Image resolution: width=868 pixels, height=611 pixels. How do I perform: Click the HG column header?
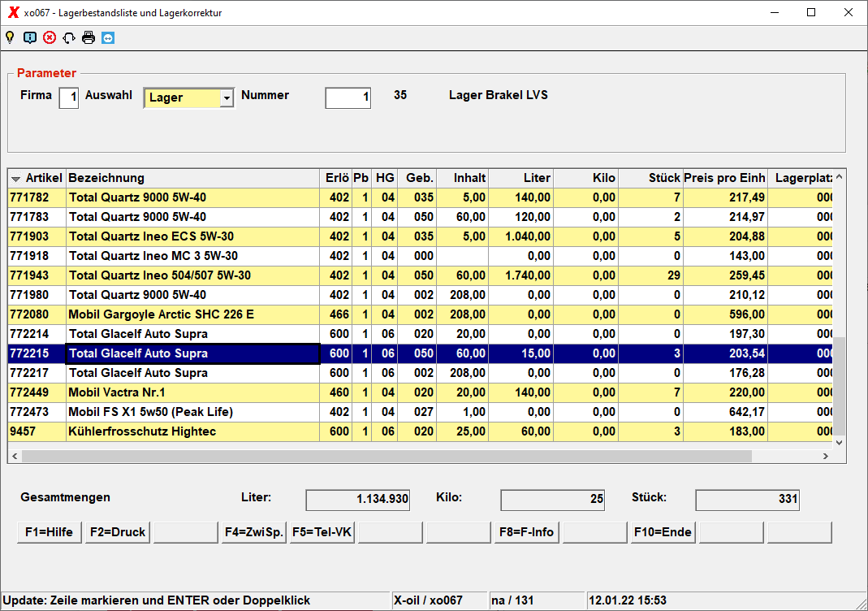tap(385, 179)
